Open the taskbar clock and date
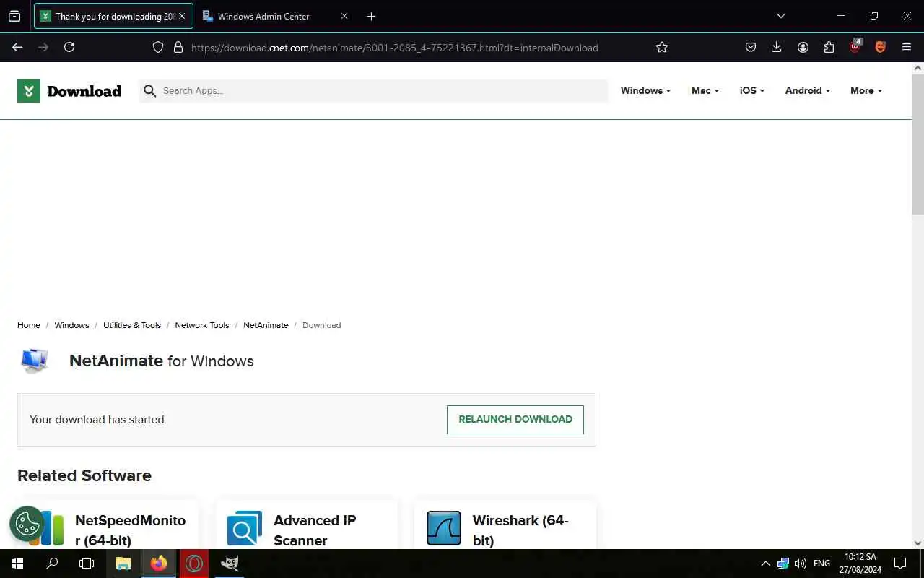Viewport: 924px width, 578px height. click(x=860, y=564)
